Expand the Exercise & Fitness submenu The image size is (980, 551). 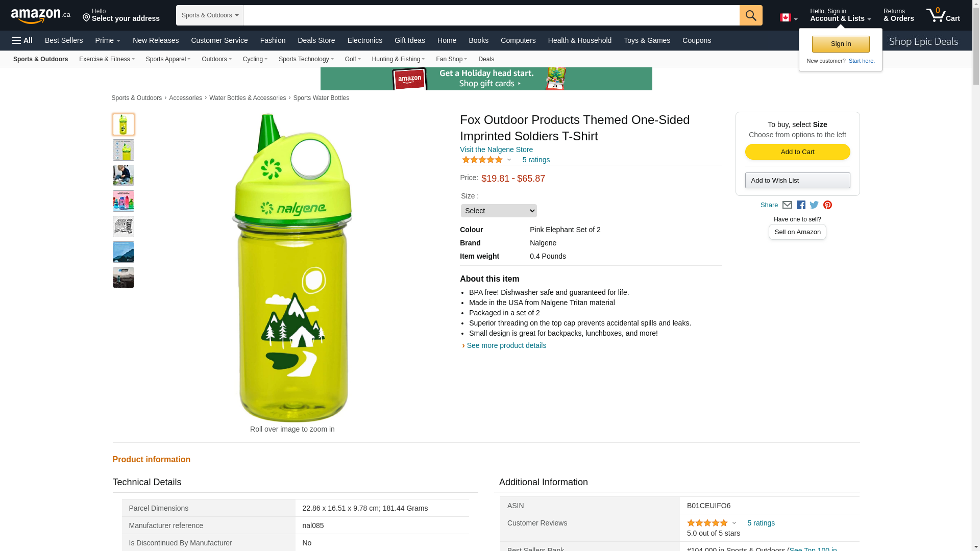tap(107, 59)
